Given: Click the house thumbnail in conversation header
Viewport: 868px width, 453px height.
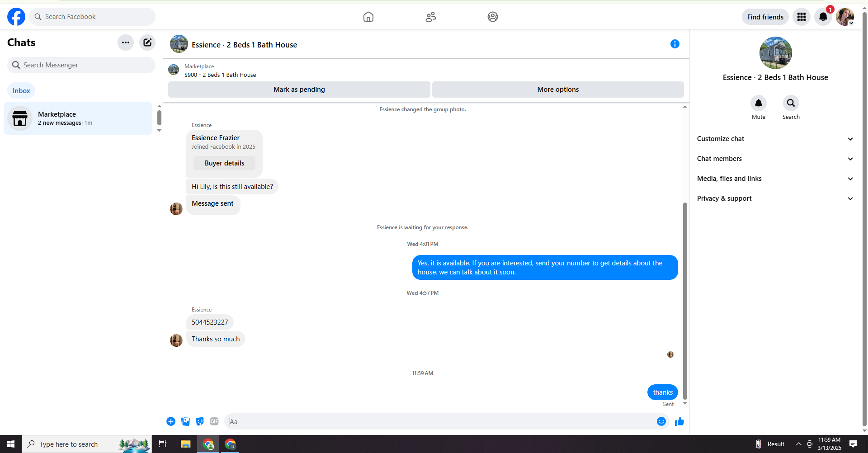Looking at the screenshot, I should 179,44.
